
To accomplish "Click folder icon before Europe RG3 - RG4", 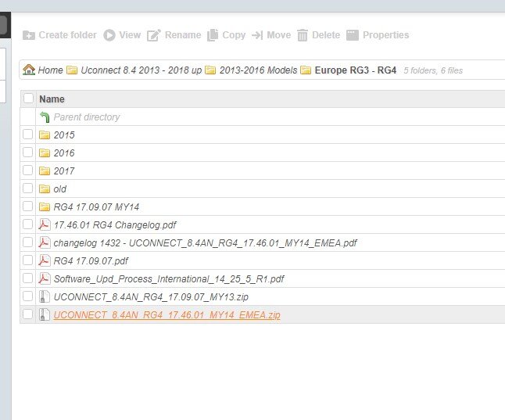I will pyautogui.click(x=306, y=70).
